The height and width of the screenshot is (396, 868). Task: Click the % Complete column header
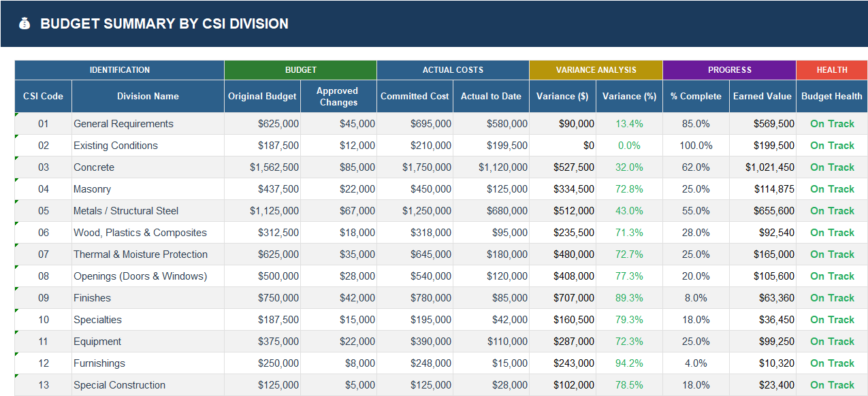point(696,97)
